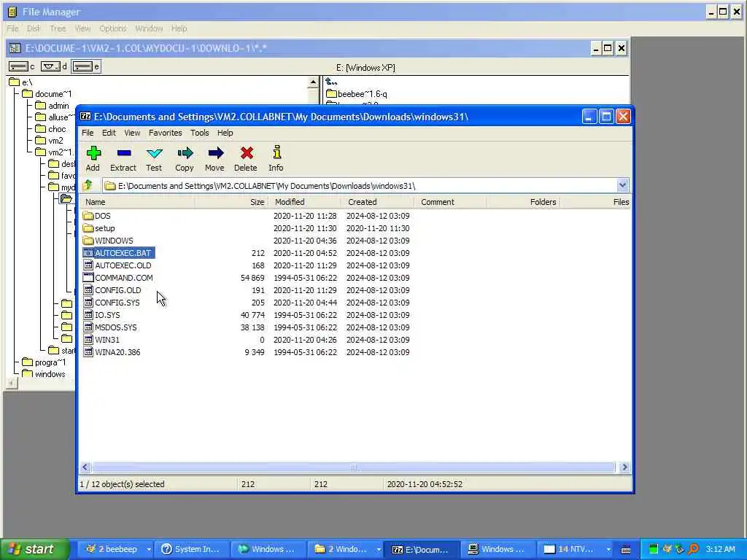This screenshot has width=747, height=560.
Task: Open the 7-Zip View menu
Action: 132,133
